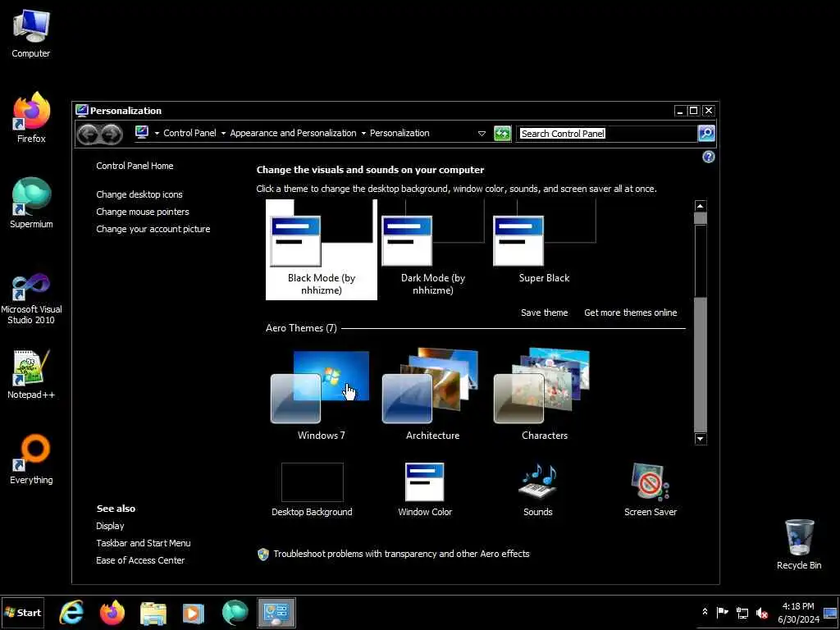Screen dimensions: 840x630
Task: Open the Everything search shortcut
Action: tap(31, 459)
